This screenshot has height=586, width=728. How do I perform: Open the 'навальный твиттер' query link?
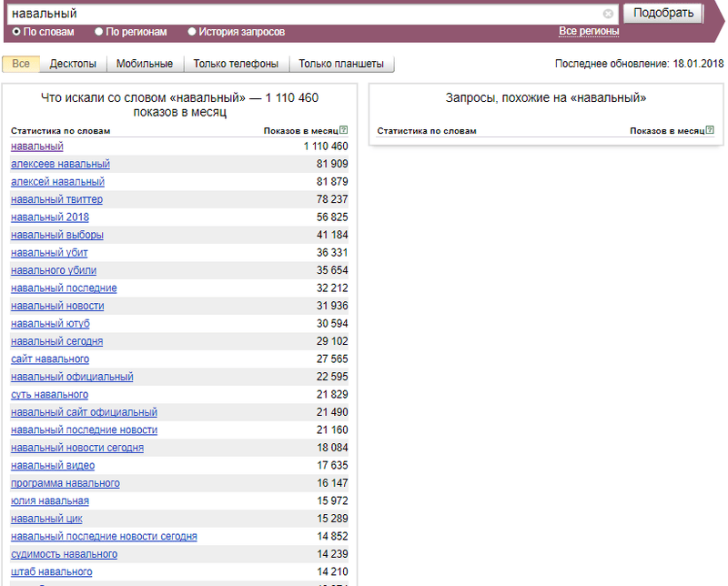coord(56,199)
